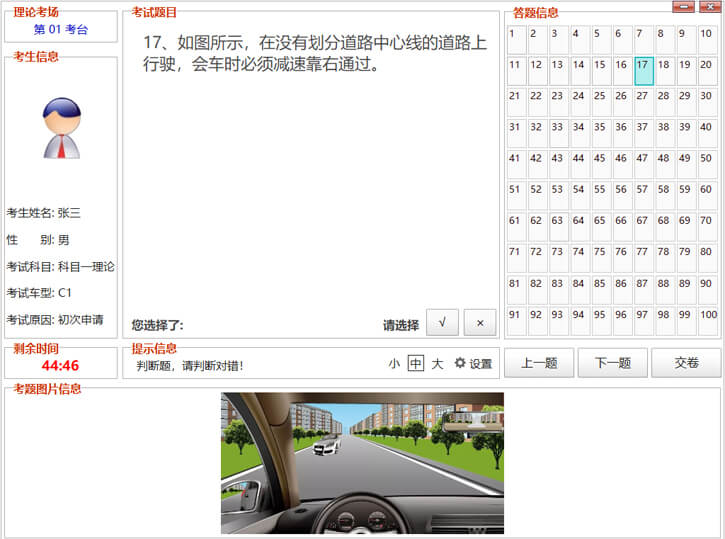The width and height of the screenshot is (725, 539).
Task: Click the cross (×) answer button
Action: 480,323
